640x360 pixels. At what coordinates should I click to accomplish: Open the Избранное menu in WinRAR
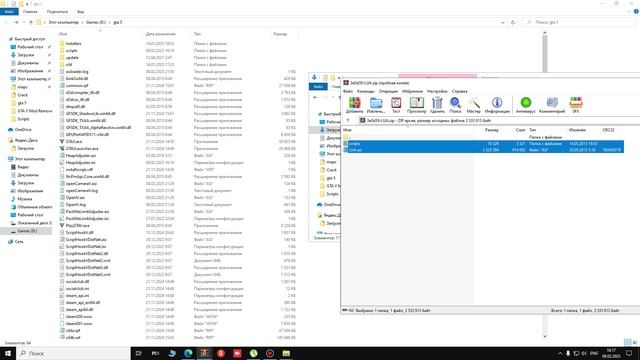(412, 91)
